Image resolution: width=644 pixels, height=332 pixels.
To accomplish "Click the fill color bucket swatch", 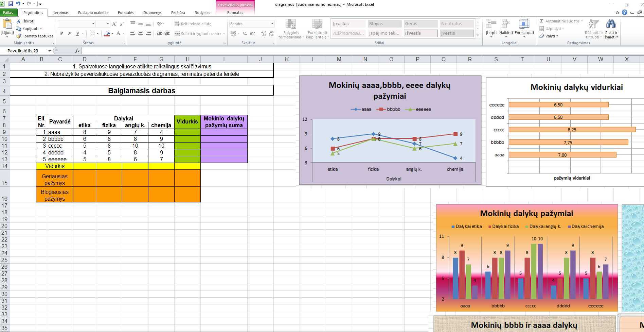I will click(x=107, y=34).
